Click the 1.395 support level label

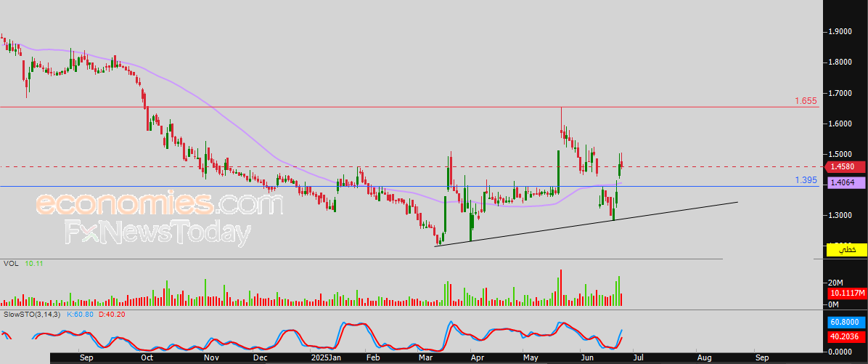[x=806, y=180]
